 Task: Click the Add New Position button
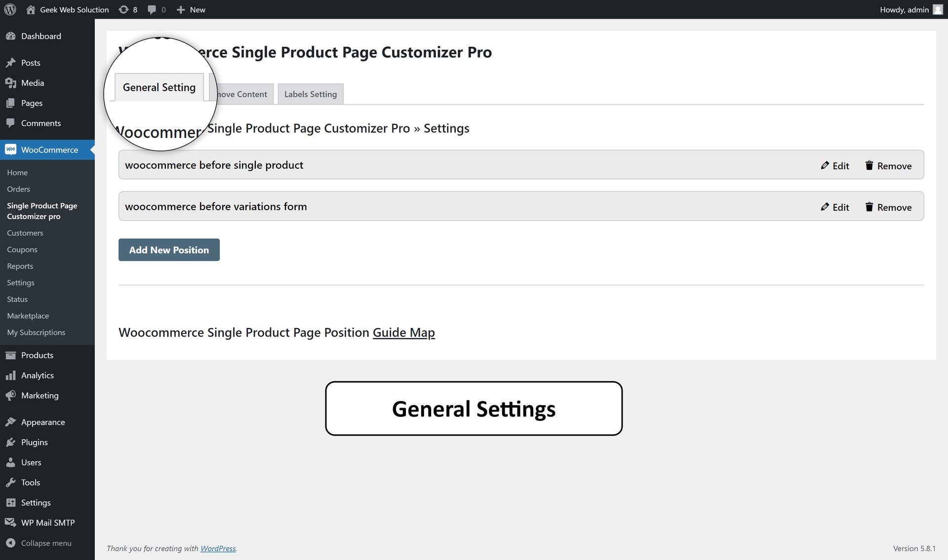[x=169, y=250]
